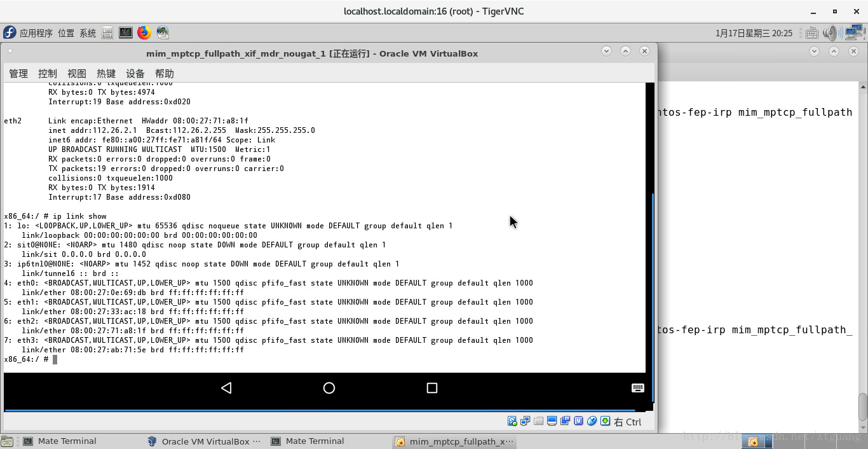Click the network adapters status icon
This screenshot has height=449, width=868.
point(525,421)
